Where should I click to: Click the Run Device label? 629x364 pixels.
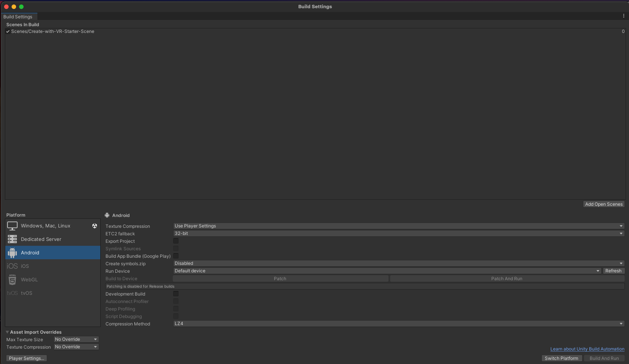pos(118,271)
